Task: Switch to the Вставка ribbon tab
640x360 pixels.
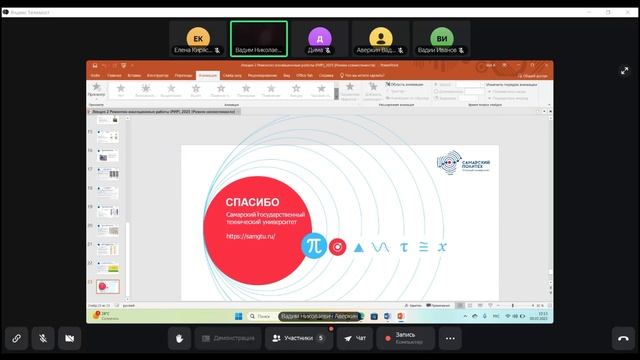Action: [x=134, y=76]
